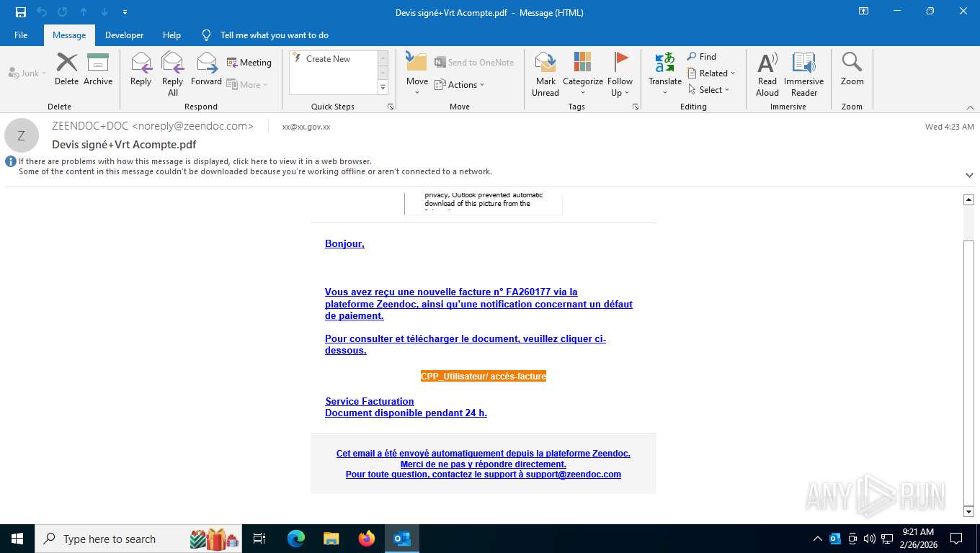
Task: Switch to the Message tab
Action: tap(69, 35)
